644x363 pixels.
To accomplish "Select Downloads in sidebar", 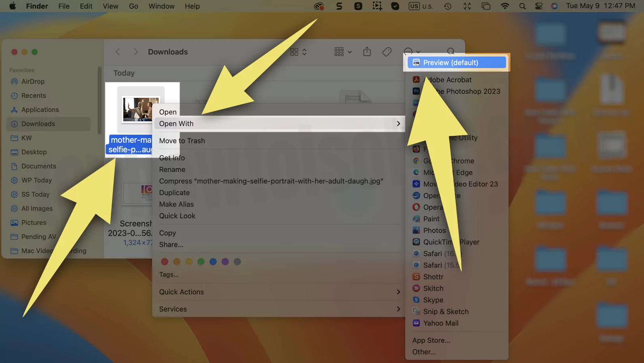I will 49,124.
